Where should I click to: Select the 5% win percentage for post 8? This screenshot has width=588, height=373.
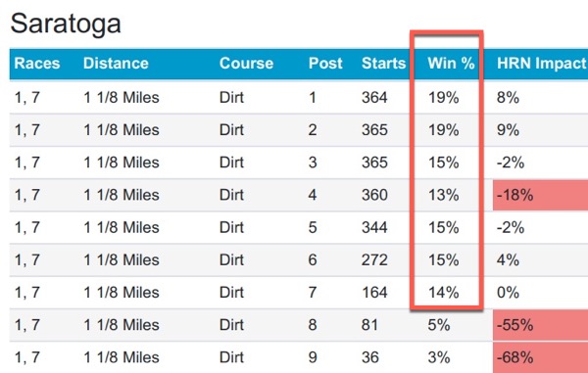coord(439,325)
